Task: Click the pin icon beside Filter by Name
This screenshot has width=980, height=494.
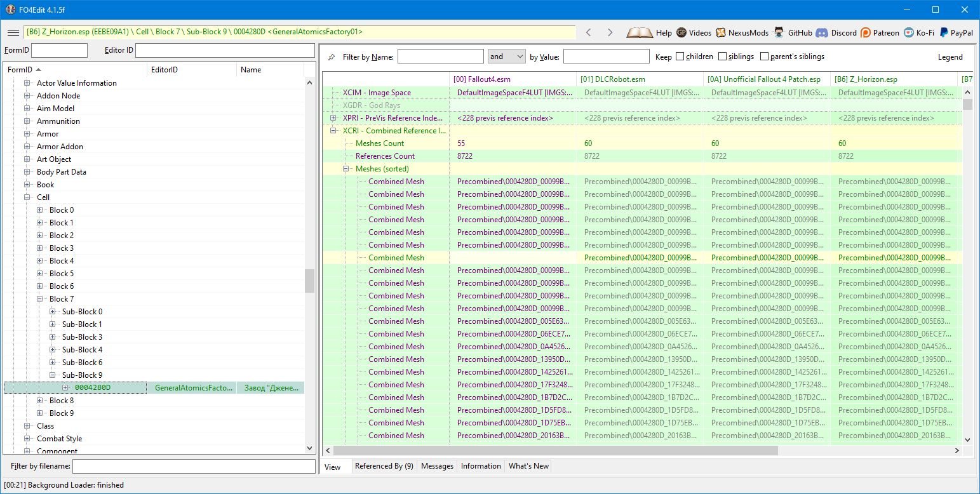Action: (332, 57)
